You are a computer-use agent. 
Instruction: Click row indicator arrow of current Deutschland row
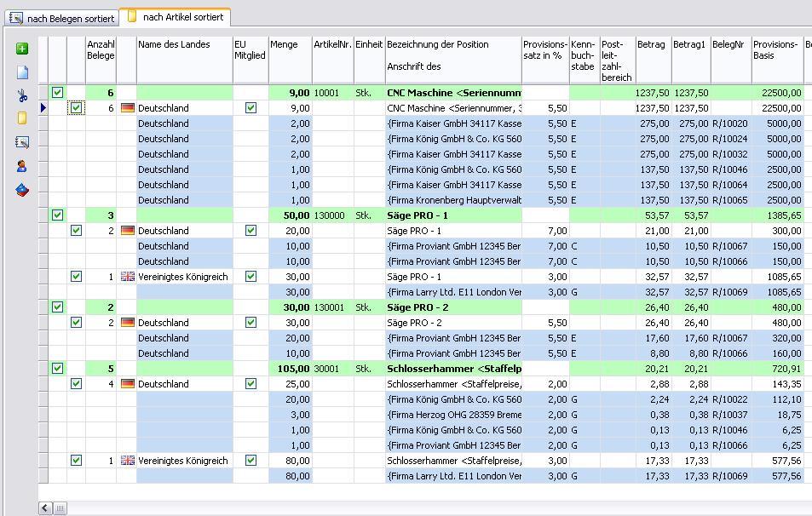coord(43,108)
